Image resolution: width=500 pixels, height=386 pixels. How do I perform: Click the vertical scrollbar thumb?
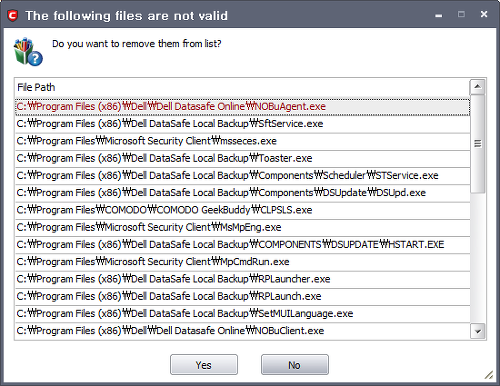pyautogui.click(x=478, y=144)
